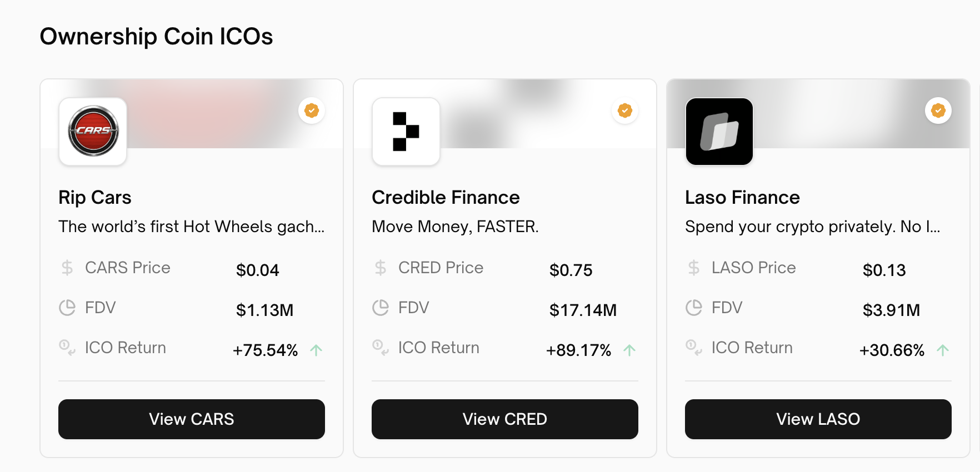This screenshot has width=980, height=472.
Task: Click verified badge on Rip Cars card
Action: [x=312, y=111]
